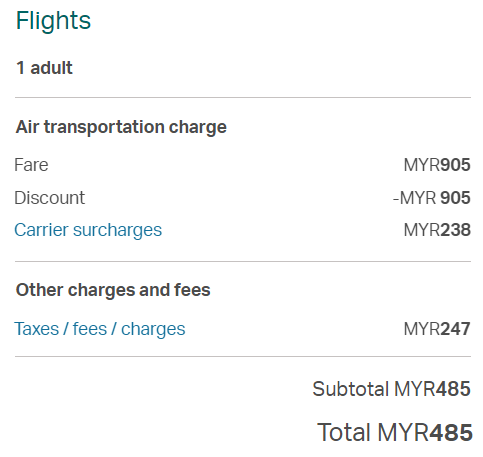Click the divider above Other charges and fees
The height and width of the screenshot is (457, 483).
click(x=243, y=262)
